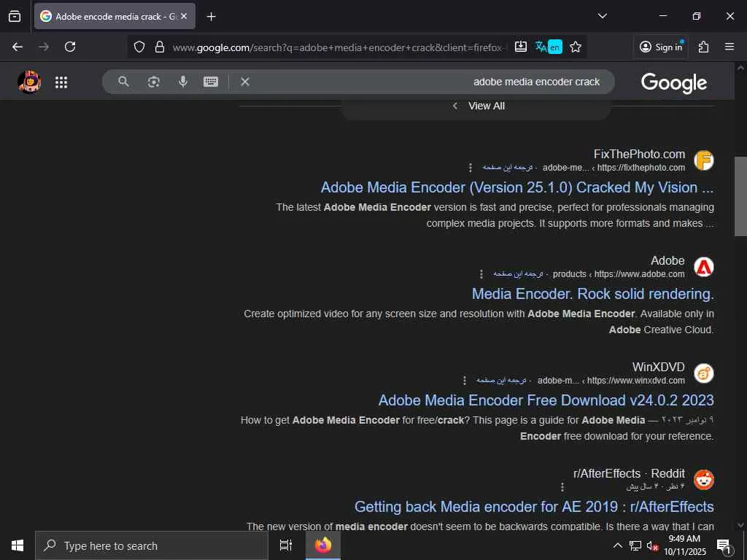Screen dimensions: 747x560
Task: Bookmark this page with star icon
Action: pos(576,47)
